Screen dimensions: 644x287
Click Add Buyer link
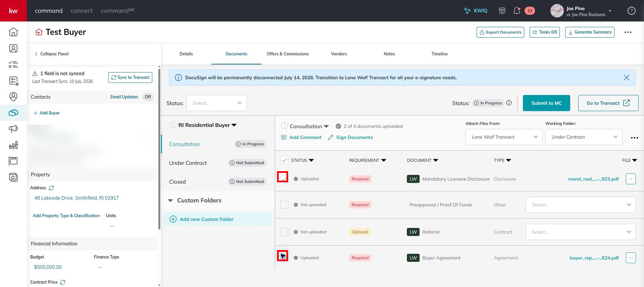click(47, 113)
